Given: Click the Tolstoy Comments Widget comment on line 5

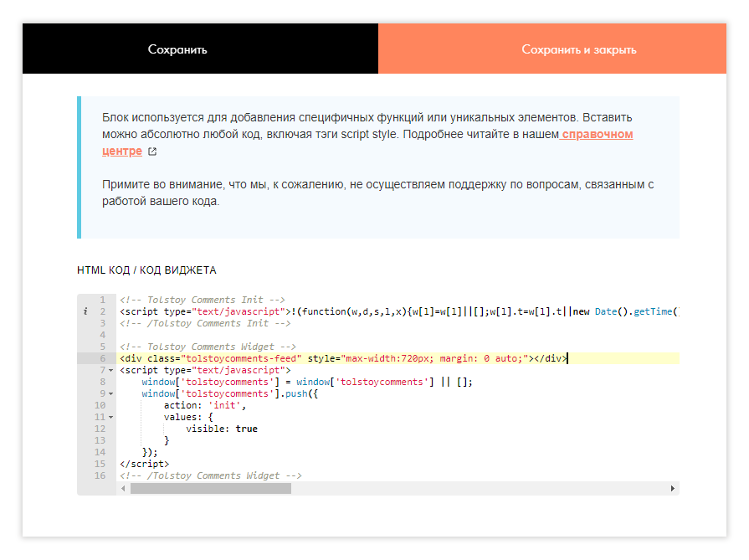Looking at the screenshot, I should pyautogui.click(x=208, y=347).
